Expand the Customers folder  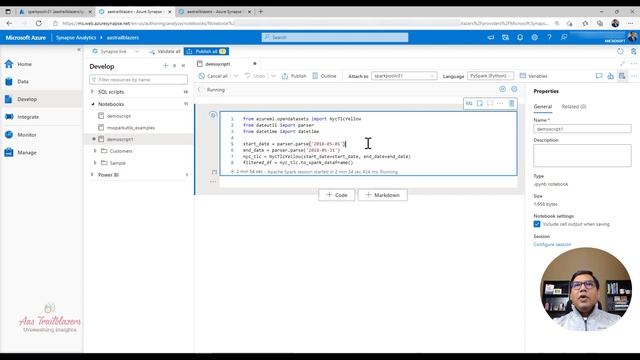95,151
